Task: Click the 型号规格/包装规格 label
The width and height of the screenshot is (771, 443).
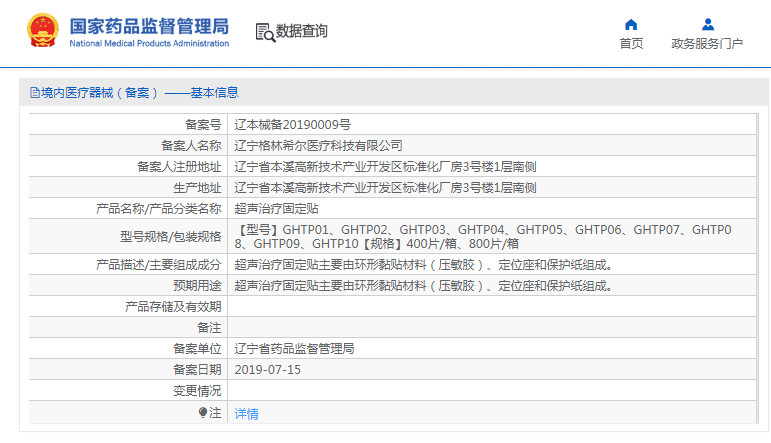Action: point(171,236)
